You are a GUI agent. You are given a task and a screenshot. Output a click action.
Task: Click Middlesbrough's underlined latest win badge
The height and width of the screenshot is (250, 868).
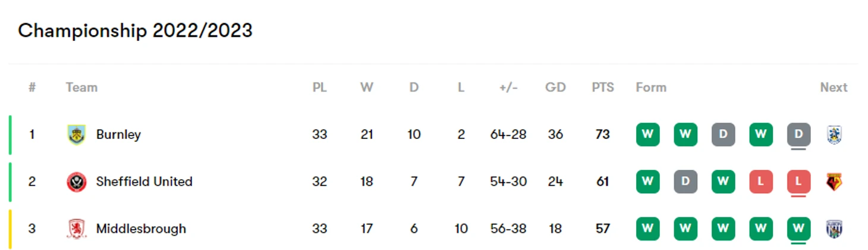point(798,229)
